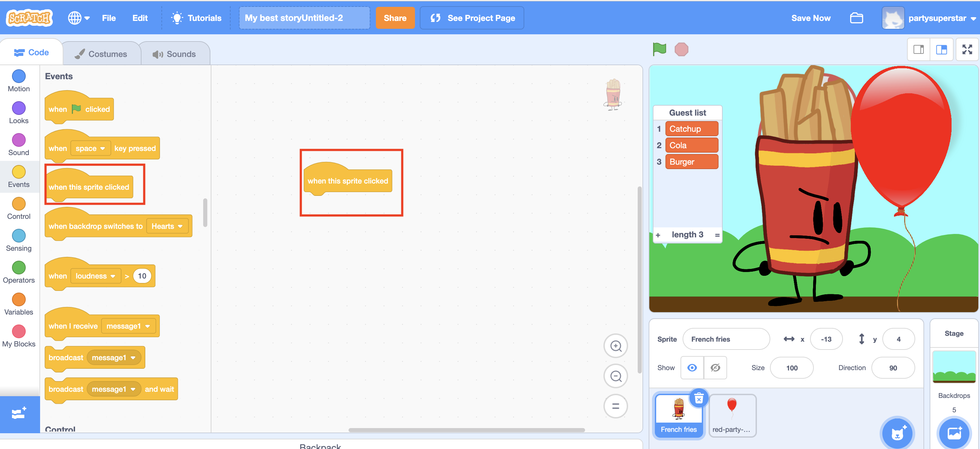980x449 pixels.
Task: Delete the French fries sprite
Action: (x=699, y=398)
